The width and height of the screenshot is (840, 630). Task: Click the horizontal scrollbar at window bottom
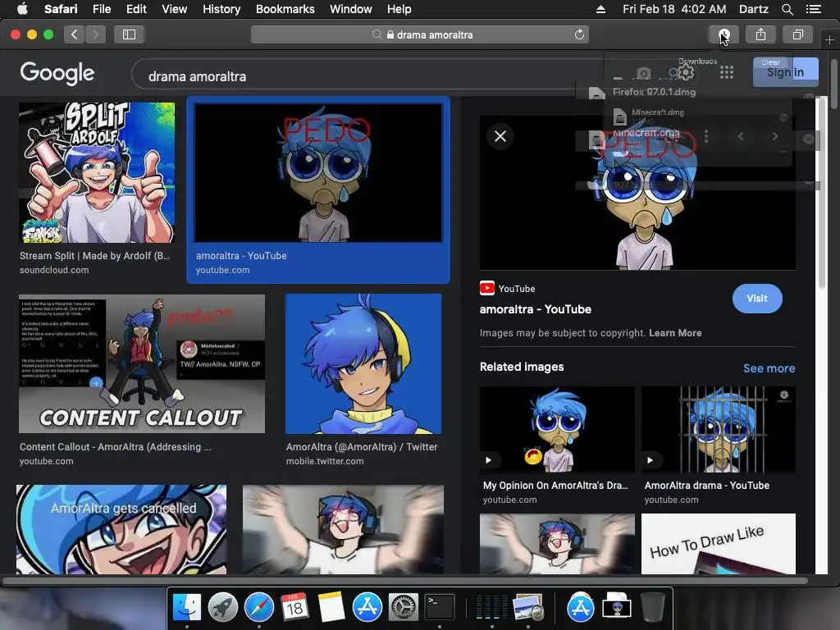coord(405,581)
